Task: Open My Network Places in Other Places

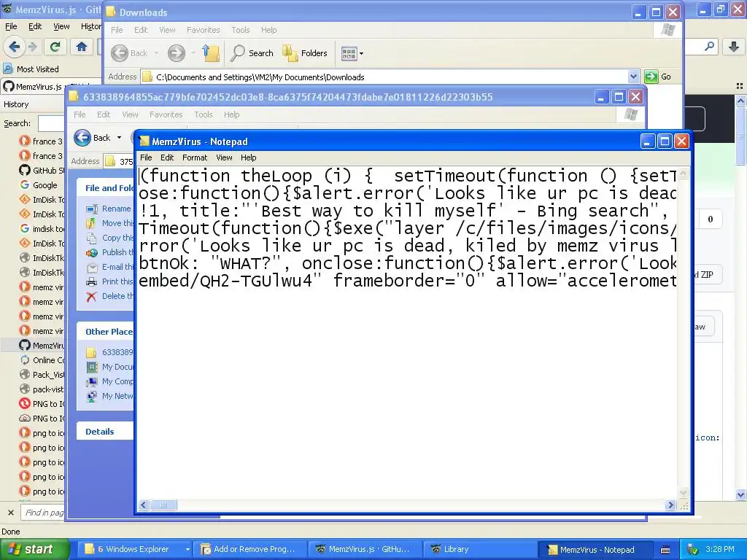Action: pos(111,396)
